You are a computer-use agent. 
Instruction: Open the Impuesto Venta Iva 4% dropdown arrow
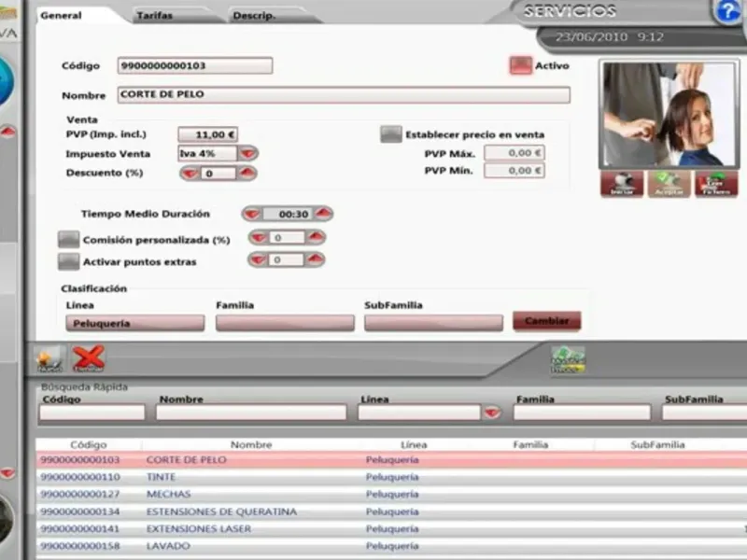tap(247, 153)
